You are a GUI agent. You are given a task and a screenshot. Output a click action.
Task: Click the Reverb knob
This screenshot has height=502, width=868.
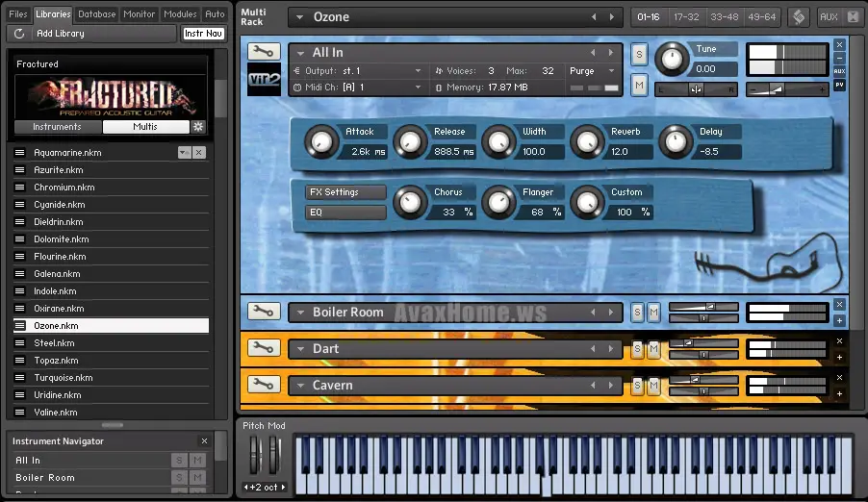[586, 142]
